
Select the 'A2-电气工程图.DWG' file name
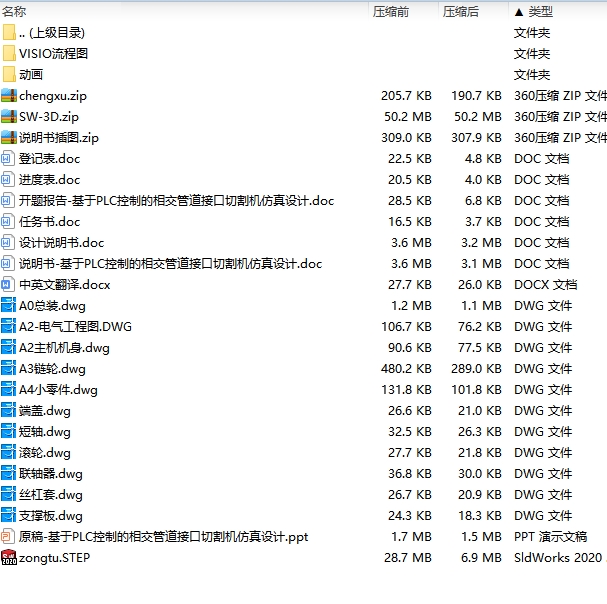75,326
